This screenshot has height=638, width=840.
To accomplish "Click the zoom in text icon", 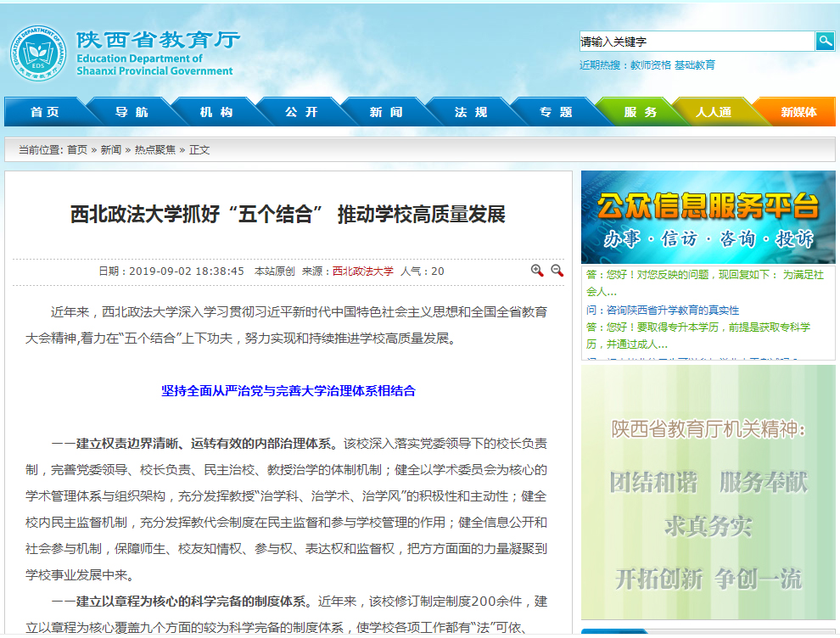I will click(x=537, y=271).
